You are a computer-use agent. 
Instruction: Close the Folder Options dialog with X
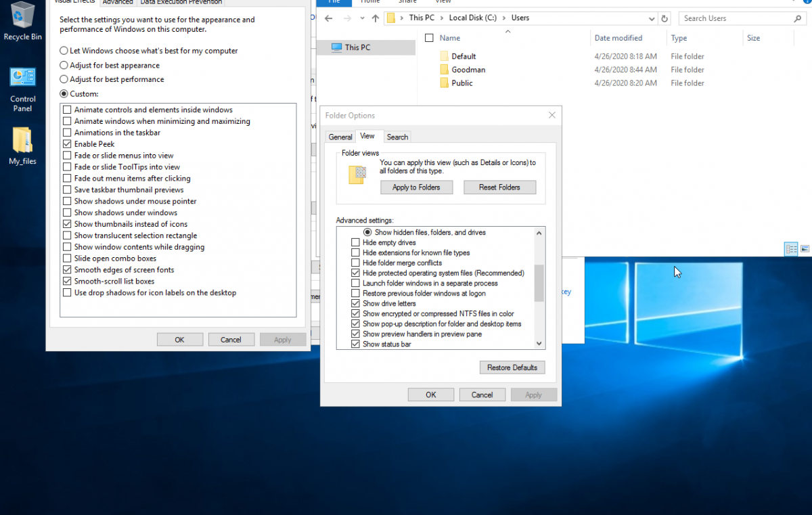tap(552, 115)
